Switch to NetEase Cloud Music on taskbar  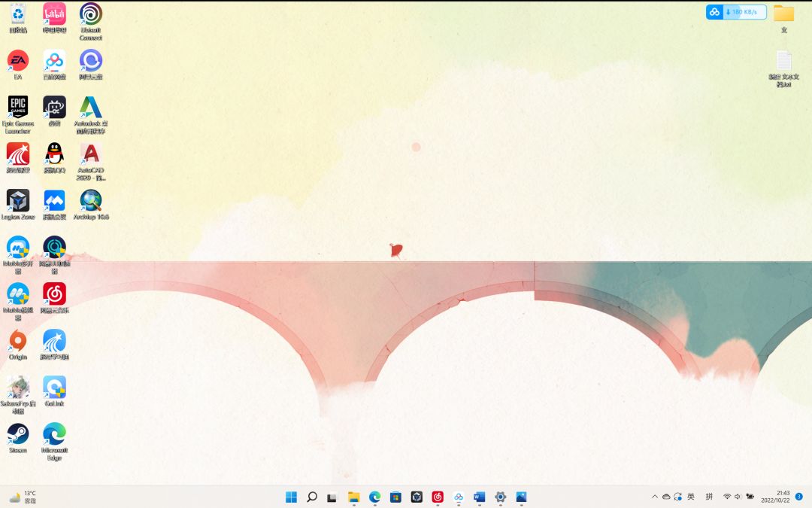pyautogui.click(x=438, y=497)
